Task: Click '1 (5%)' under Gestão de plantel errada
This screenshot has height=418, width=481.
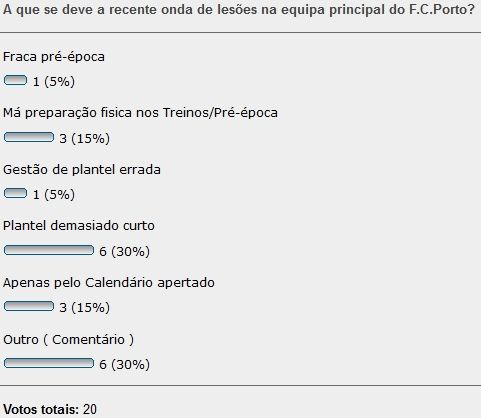Action: click(54, 194)
